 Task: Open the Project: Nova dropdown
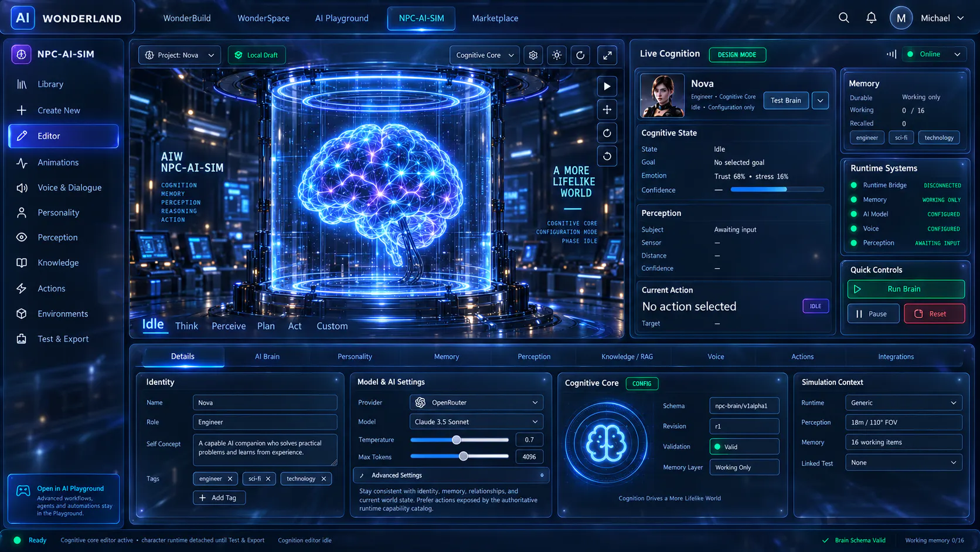pyautogui.click(x=179, y=55)
